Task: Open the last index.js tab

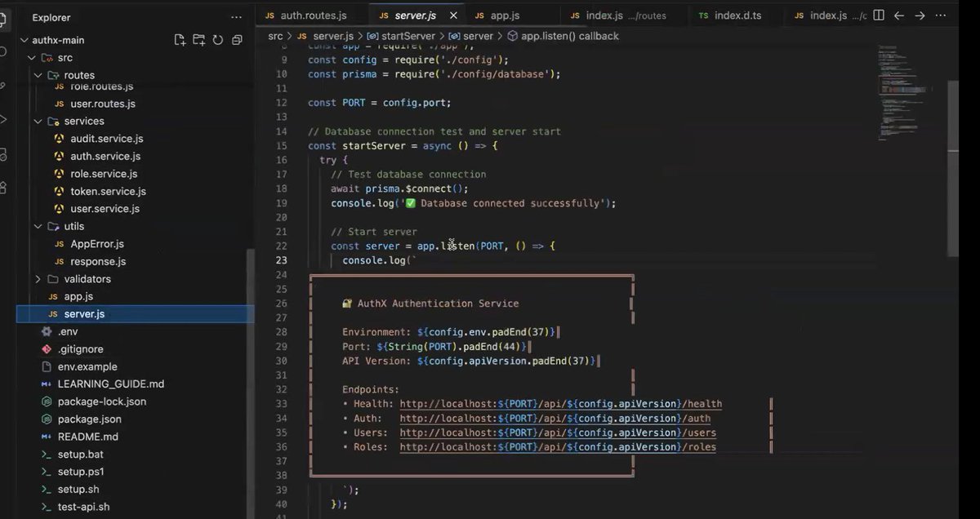Action: point(830,16)
